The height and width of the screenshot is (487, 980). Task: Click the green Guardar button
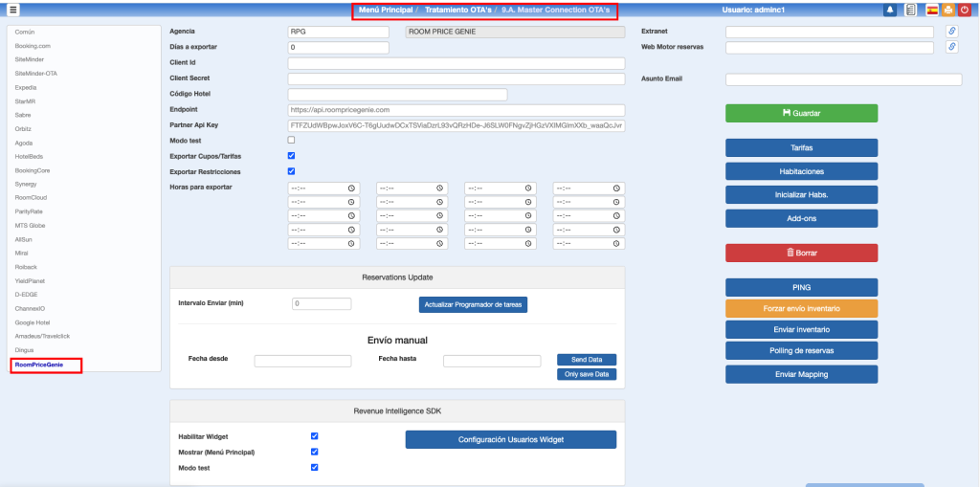tap(801, 113)
